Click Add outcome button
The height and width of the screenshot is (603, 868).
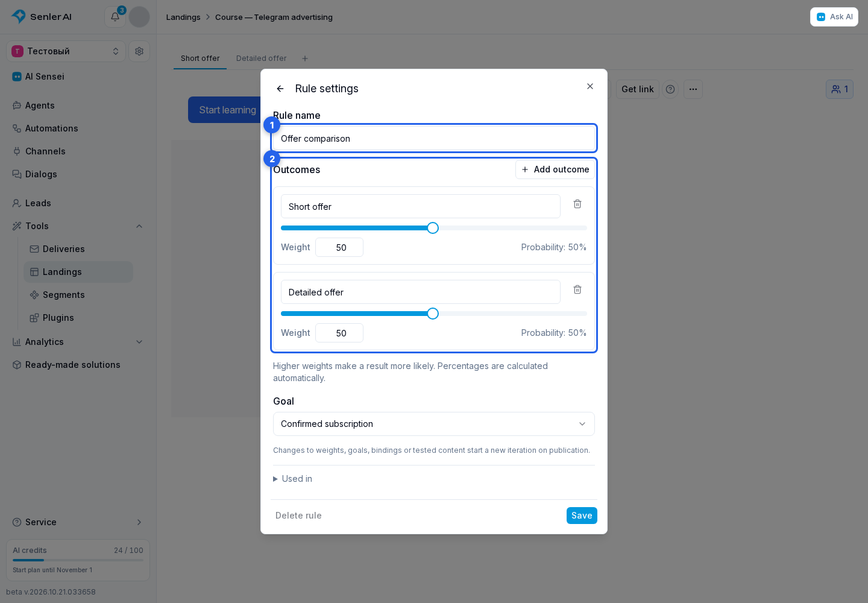click(555, 169)
